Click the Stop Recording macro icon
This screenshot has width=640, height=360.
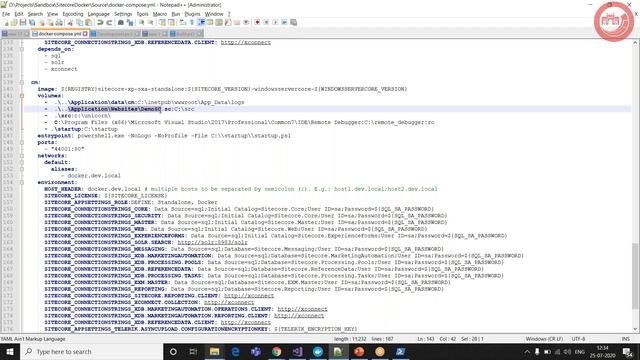click(266, 22)
